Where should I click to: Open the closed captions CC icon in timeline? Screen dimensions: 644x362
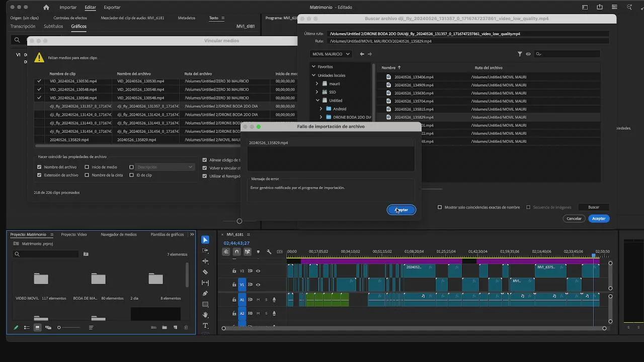pyautogui.click(x=280, y=252)
